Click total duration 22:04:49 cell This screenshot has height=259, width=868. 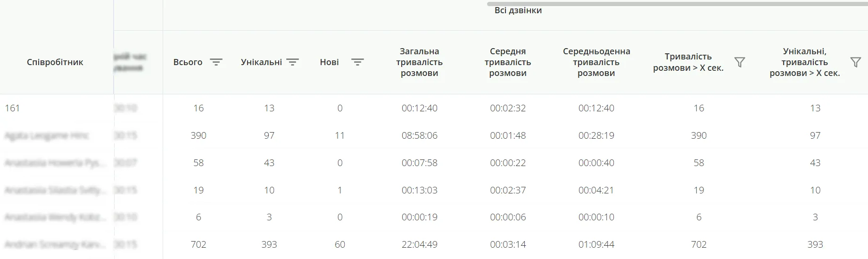pos(420,244)
